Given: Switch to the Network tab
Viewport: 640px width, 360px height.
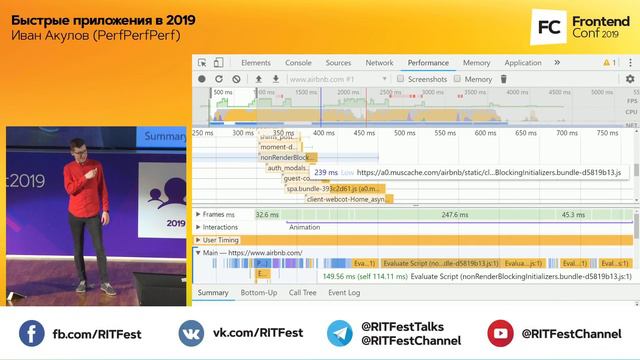Looking at the screenshot, I should pos(379,62).
